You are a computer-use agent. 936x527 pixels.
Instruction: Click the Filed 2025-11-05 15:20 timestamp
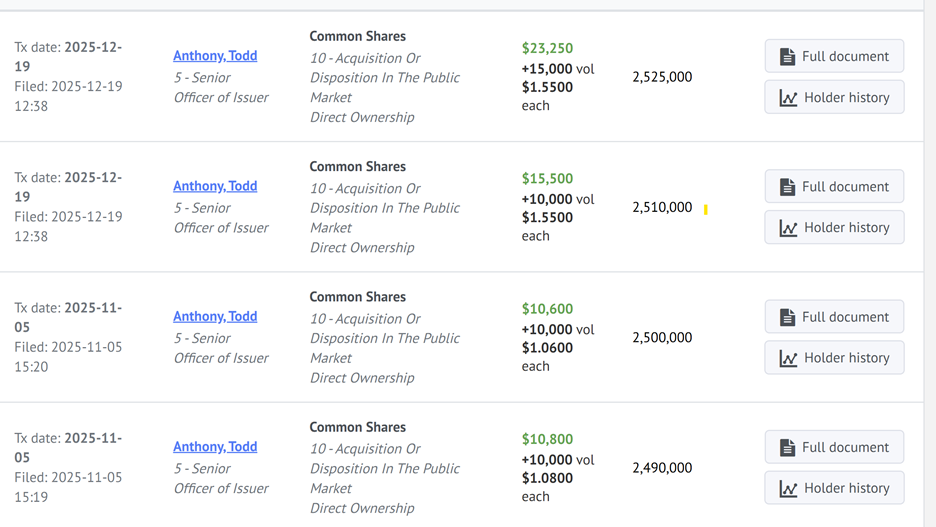coord(68,357)
